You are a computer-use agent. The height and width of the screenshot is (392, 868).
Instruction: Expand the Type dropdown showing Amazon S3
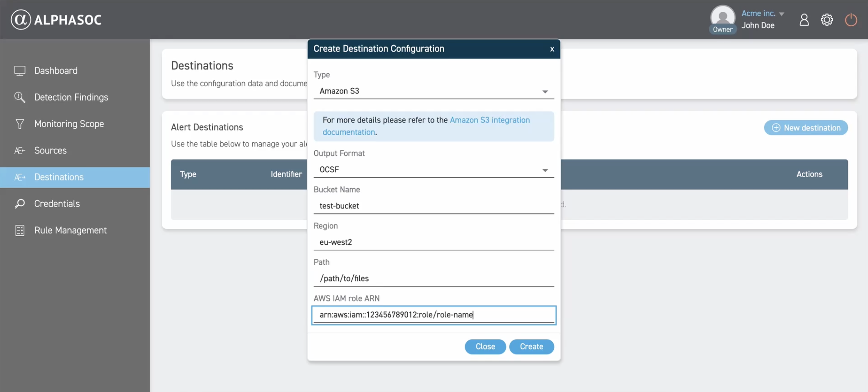433,91
